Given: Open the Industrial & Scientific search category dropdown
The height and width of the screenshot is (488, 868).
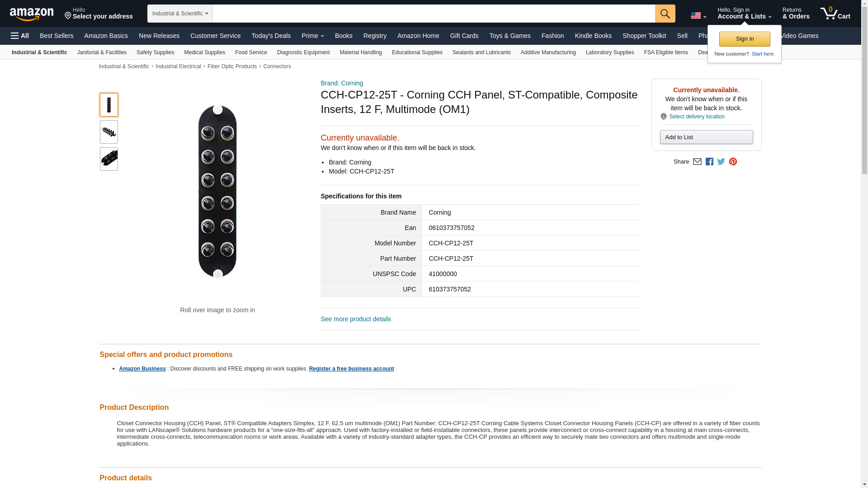Looking at the screenshot, I should pos(179,14).
